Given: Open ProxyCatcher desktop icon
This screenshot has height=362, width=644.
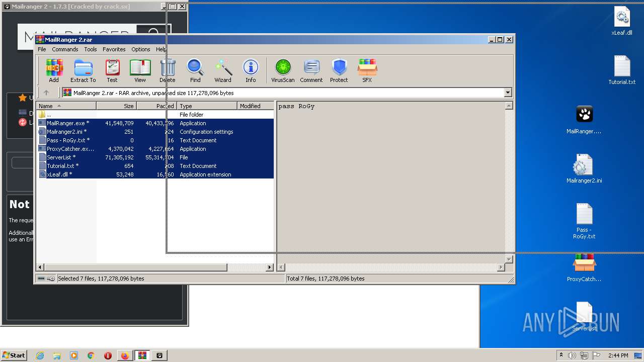Looking at the screenshot, I should click(584, 267).
